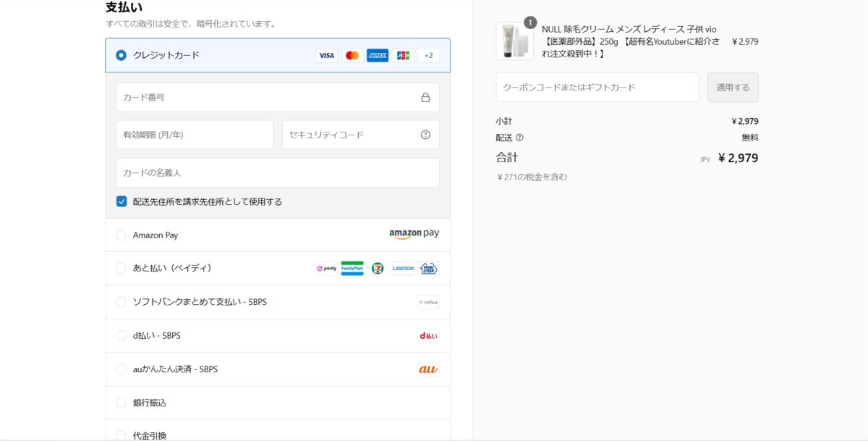Click the 有効期限 expiration date field
The image size is (868, 441).
194,135
